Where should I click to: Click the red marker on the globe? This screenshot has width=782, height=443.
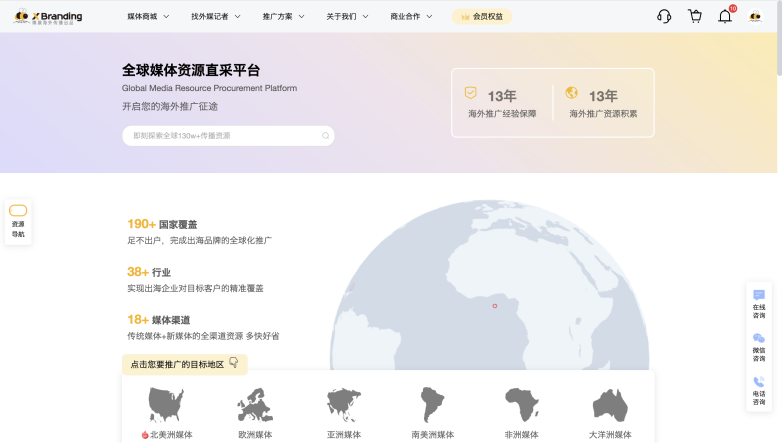coord(495,306)
